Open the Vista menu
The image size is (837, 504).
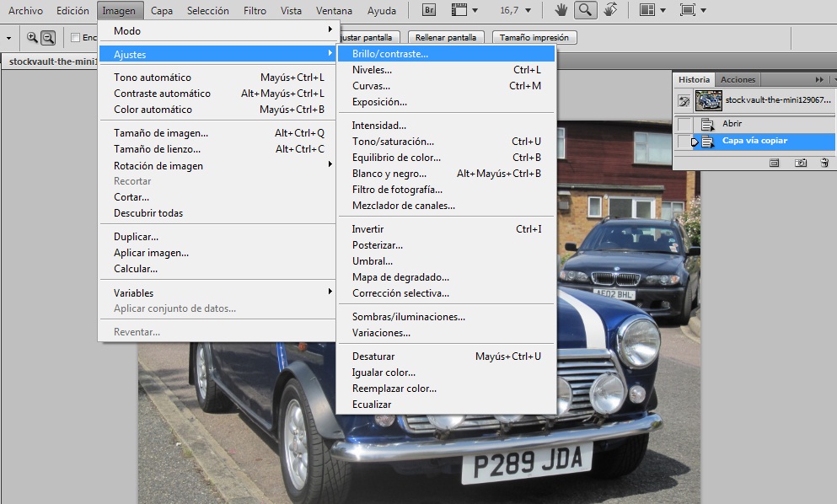291,11
